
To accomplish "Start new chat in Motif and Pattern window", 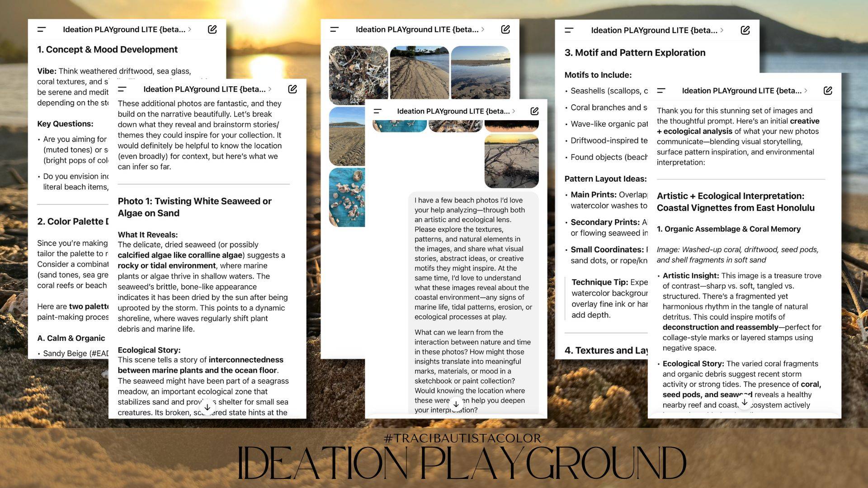I will 745,30.
